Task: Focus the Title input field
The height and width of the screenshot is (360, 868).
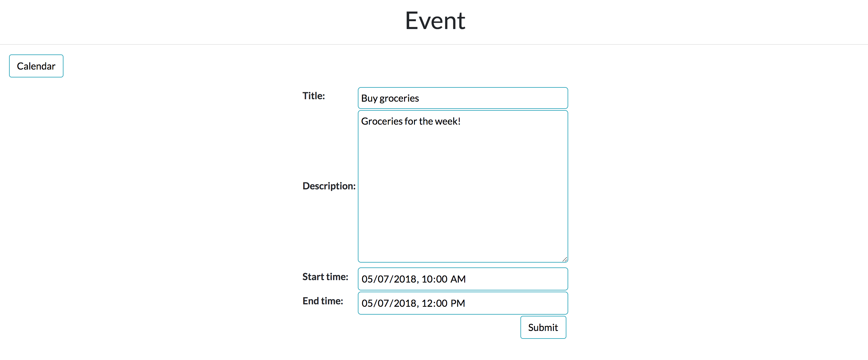Action: pos(462,98)
